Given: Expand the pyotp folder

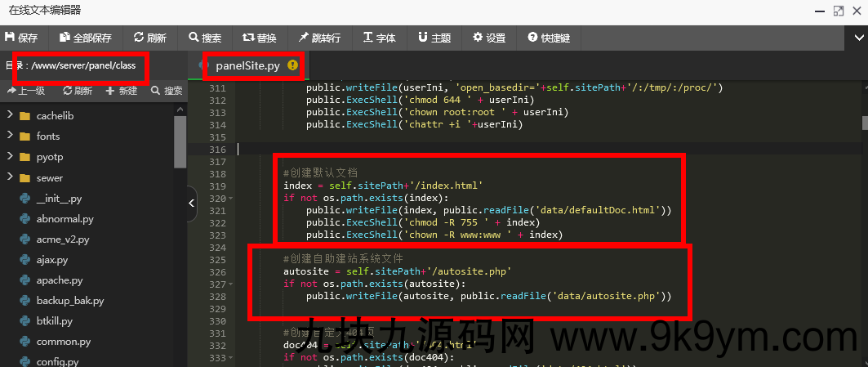Looking at the screenshot, I should click(x=10, y=156).
